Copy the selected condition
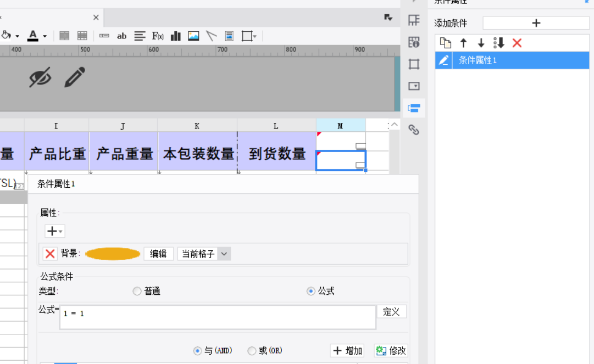 446,43
